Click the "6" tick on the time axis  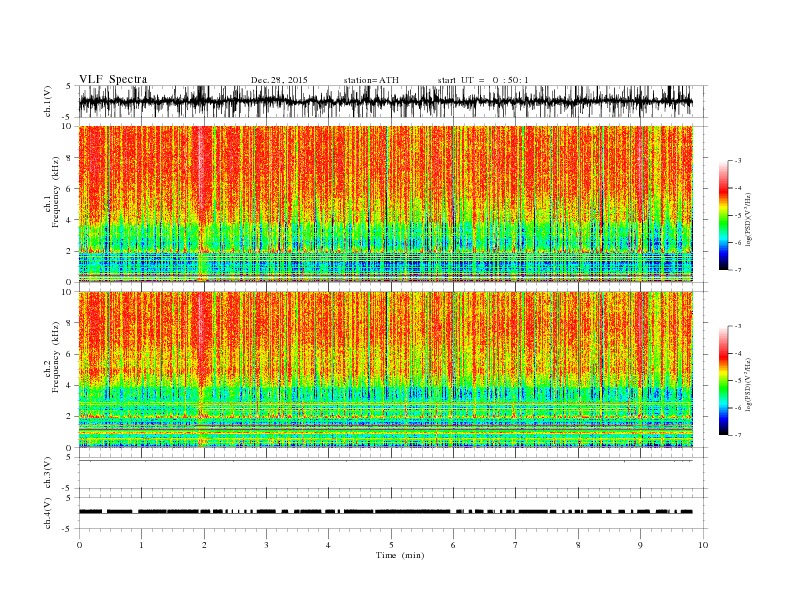tap(453, 545)
